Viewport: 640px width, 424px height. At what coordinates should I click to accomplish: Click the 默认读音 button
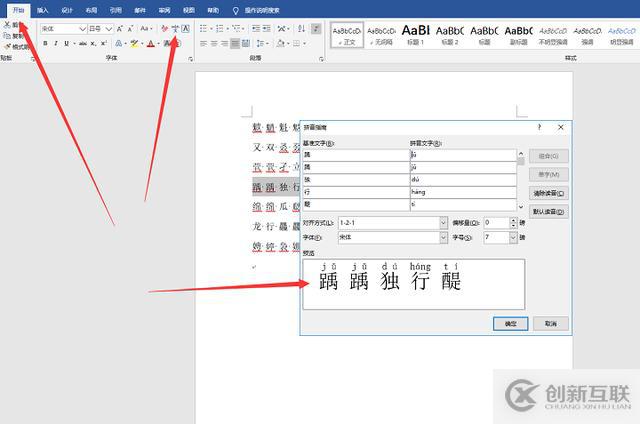point(549,212)
